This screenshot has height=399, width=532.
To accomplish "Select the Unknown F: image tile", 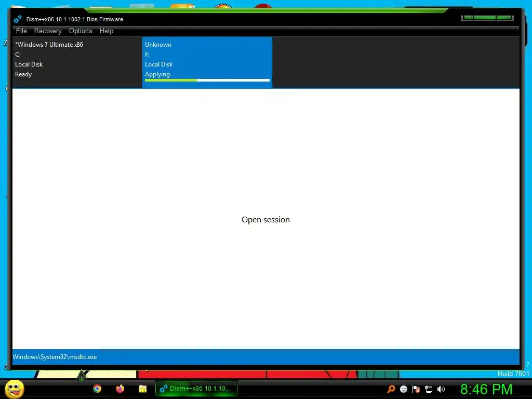I will (x=207, y=62).
